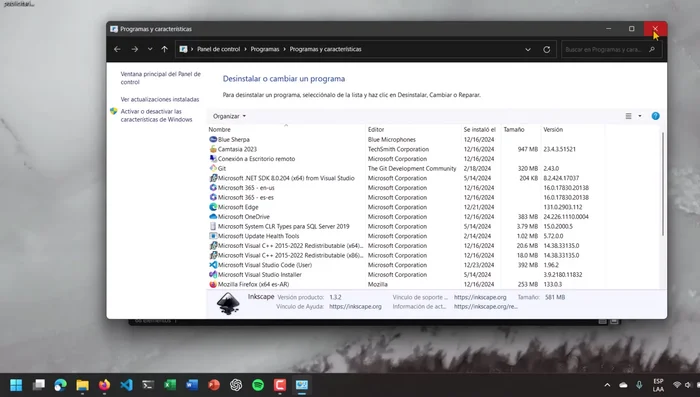Show hidden system tray icons
Image resolution: width=700 pixels, height=397 pixels.
pos(607,385)
